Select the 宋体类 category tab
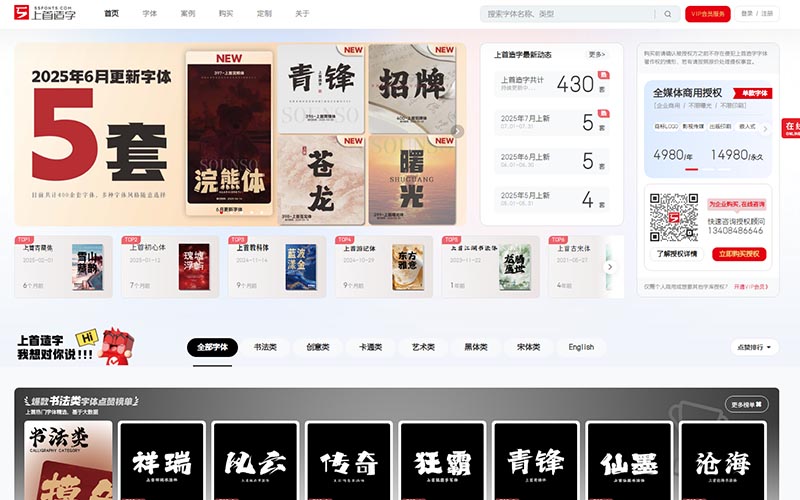Image resolution: width=800 pixels, height=500 pixels. click(528, 347)
